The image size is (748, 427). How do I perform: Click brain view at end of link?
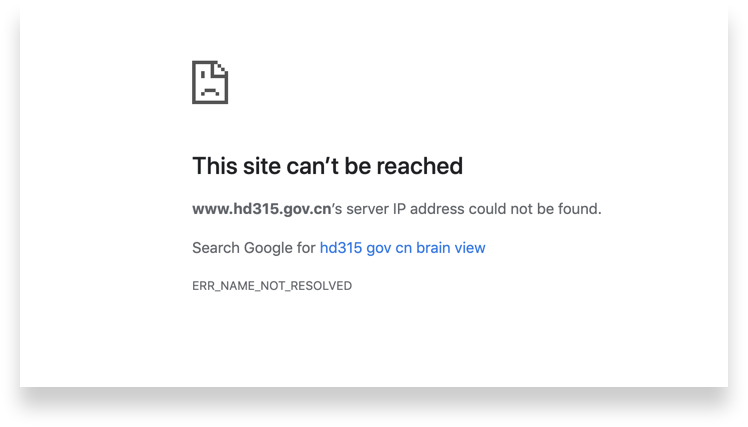click(451, 248)
